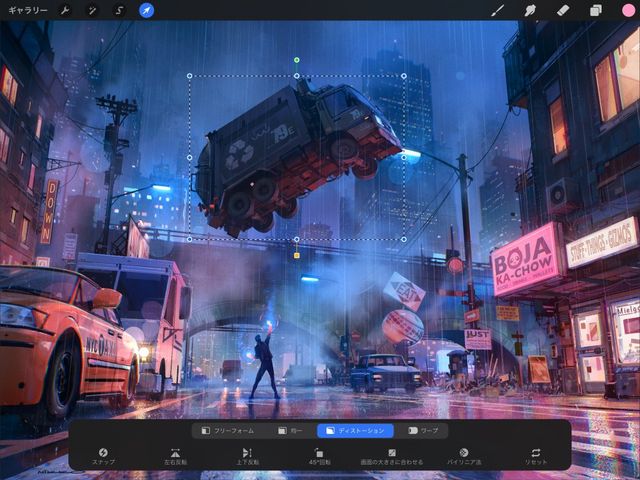Viewport: 640px width, 480px height.
Task: Click top-left corner transform handle
Action: pyautogui.click(x=189, y=76)
